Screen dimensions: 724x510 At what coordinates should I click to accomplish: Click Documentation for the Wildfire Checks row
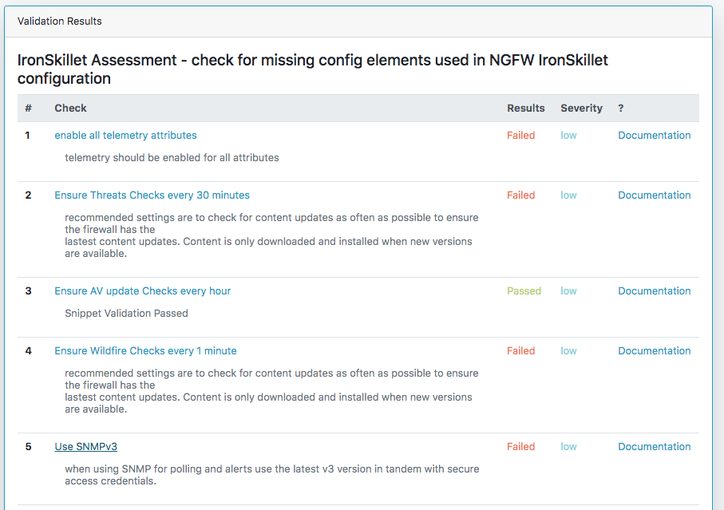tap(654, 351)
